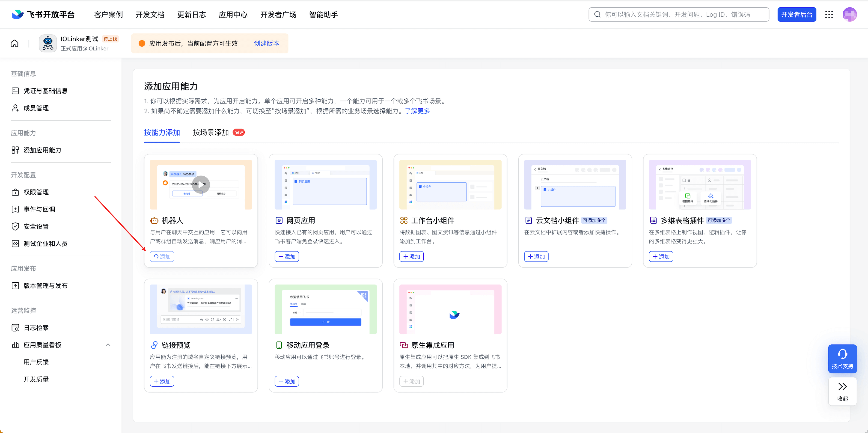The image size is (868, 433).
Task: Click the 飞书开放平台 logo
Action: coord(43,15)
